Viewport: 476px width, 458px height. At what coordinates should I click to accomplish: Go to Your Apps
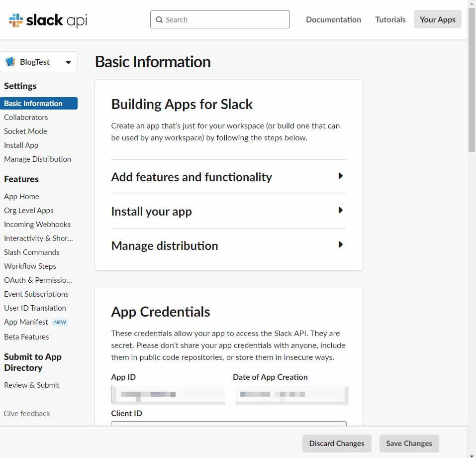click(x=437, y=19)
